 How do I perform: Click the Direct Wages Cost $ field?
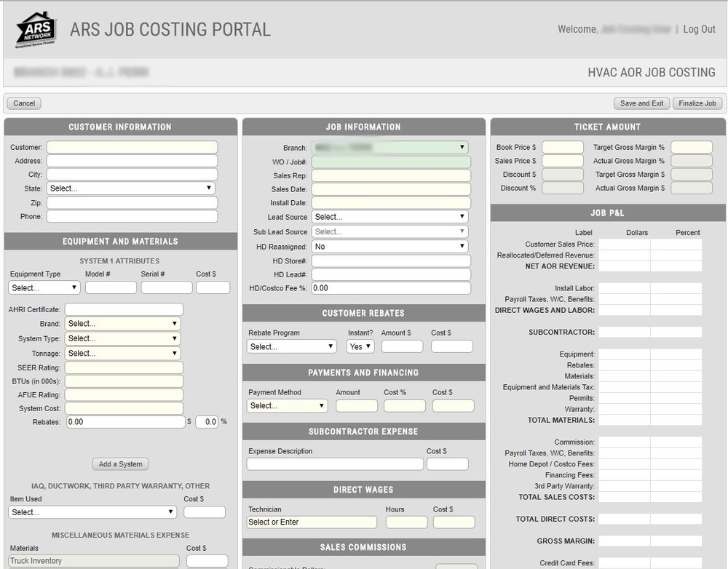[x=454, y=522]
